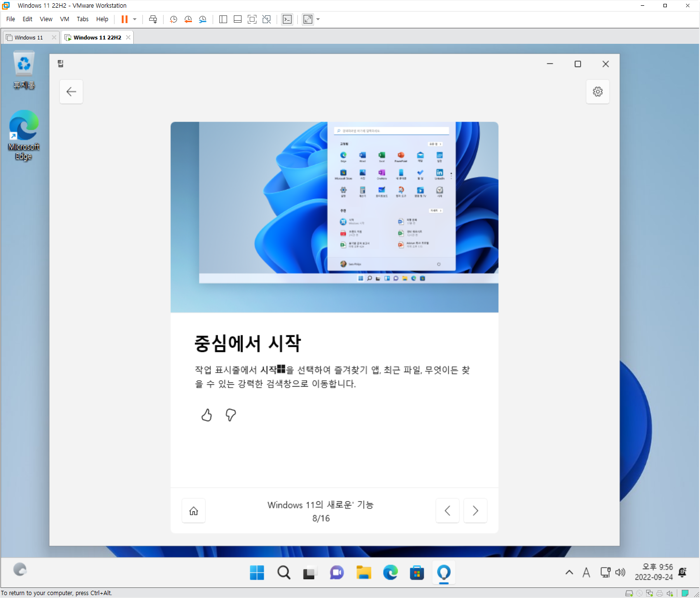Select the Recycle Bin desktop icon
Viewport: 700px width, 598px height.
[24, 71]
